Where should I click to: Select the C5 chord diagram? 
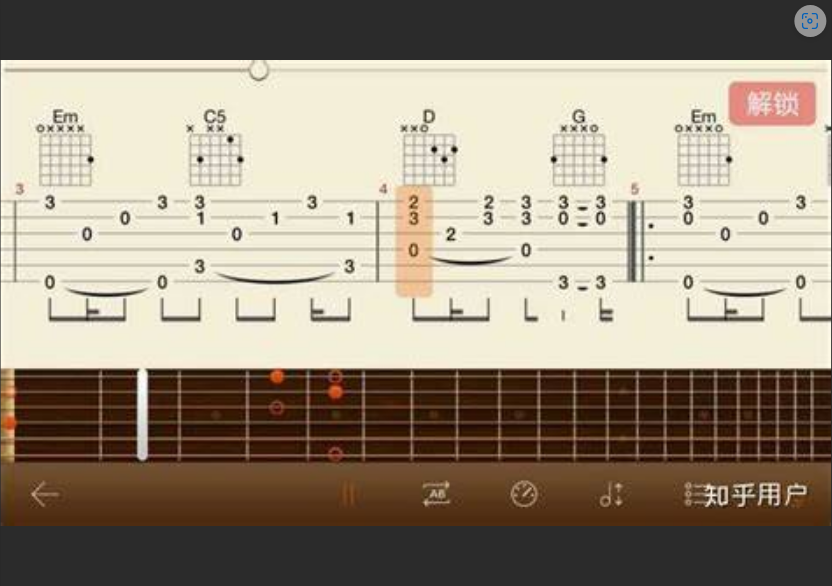click(215, 148)
